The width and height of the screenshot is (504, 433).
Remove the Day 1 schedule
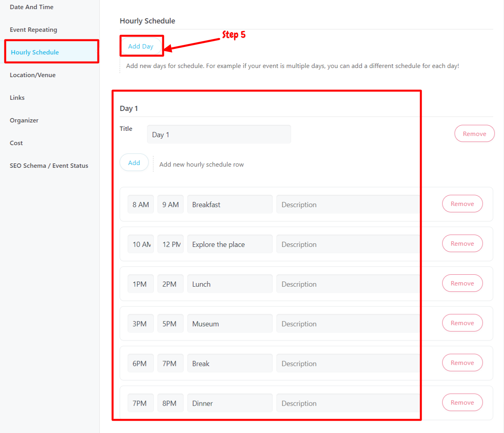(x=475, y=134)
